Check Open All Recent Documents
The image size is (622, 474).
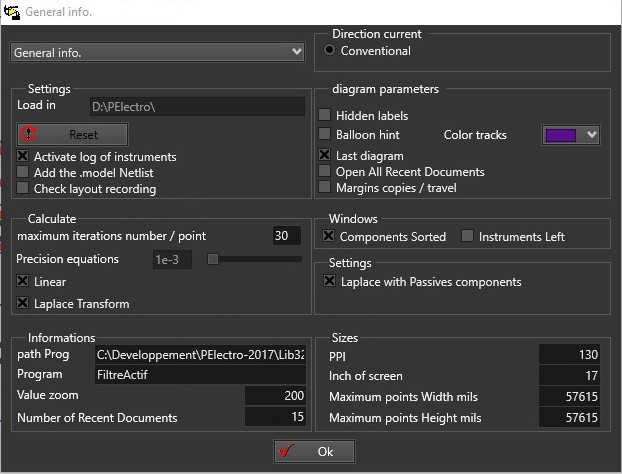pyautogui.click(x=324, y=171)
